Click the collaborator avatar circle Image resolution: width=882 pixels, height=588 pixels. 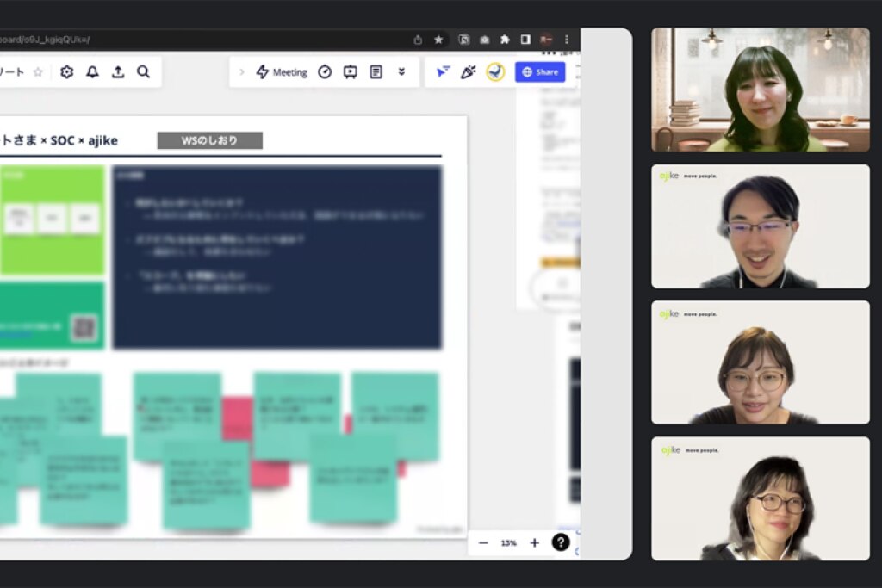495,72
